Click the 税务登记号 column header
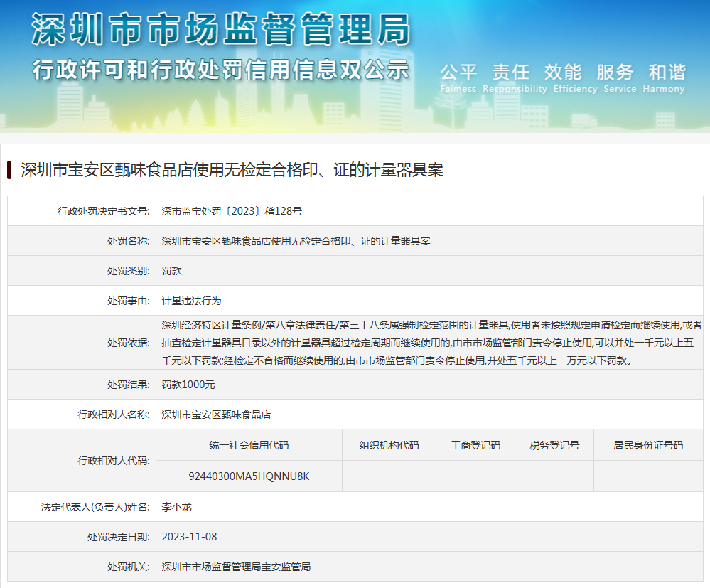 tap(554, 445)
